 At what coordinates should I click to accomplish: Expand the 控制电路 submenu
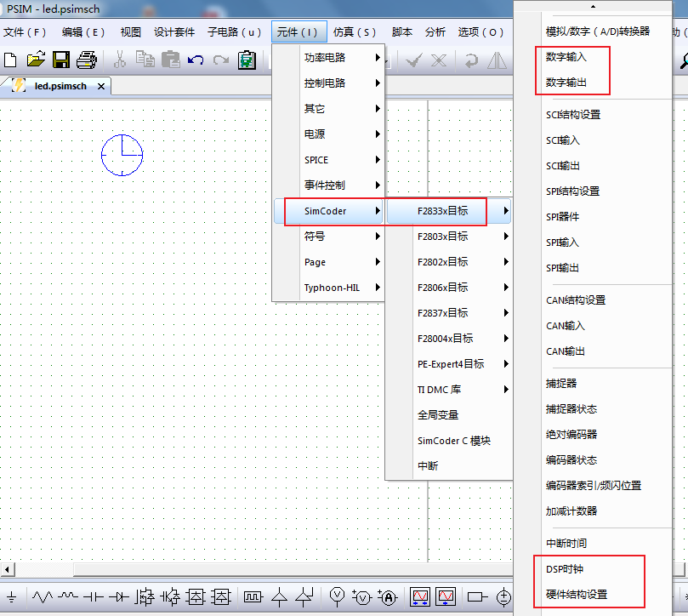point(328,83)
